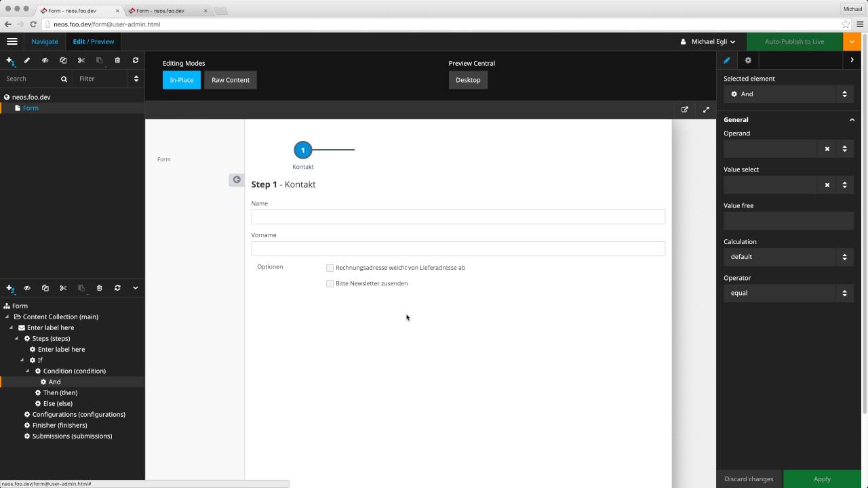Screen dimensions: 868x488
Task: Select Raw Content editing mode
Action: [231, 80]
